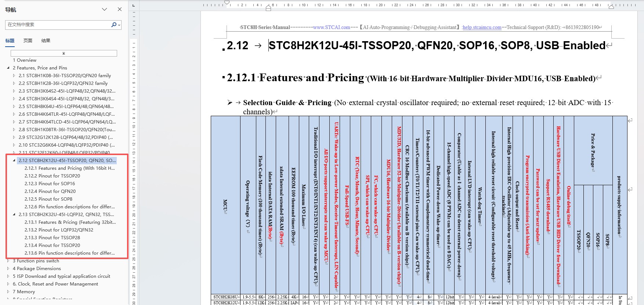Click the magnifier icon in the navigation search box
The width and height of the screenshot is (644, 305).
tap(114, 25)
